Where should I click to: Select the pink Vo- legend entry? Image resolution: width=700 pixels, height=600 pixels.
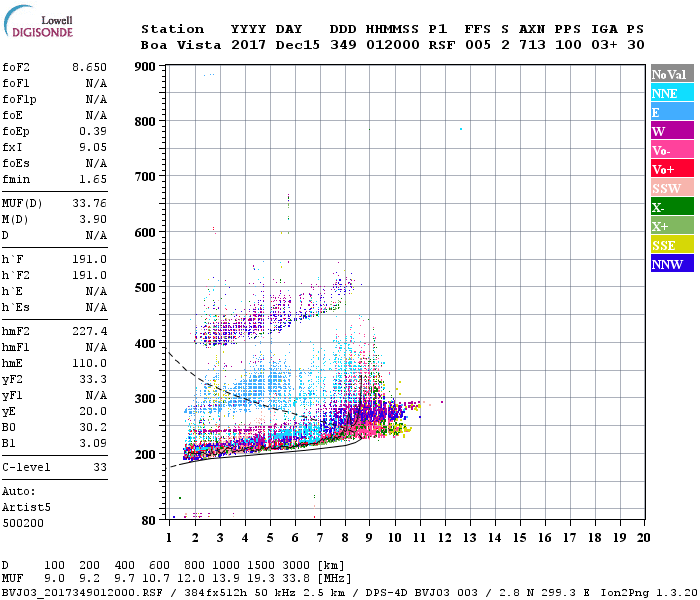670,150
